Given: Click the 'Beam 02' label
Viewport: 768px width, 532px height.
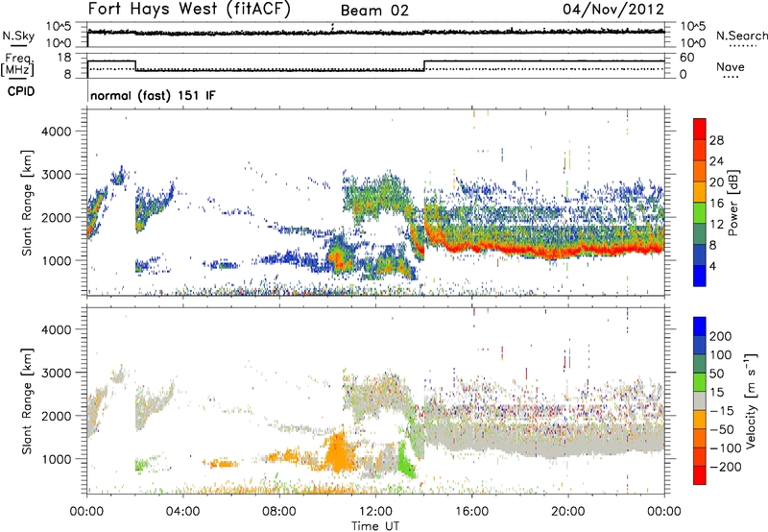Looking at the screenshot, I should click(374, 11).
